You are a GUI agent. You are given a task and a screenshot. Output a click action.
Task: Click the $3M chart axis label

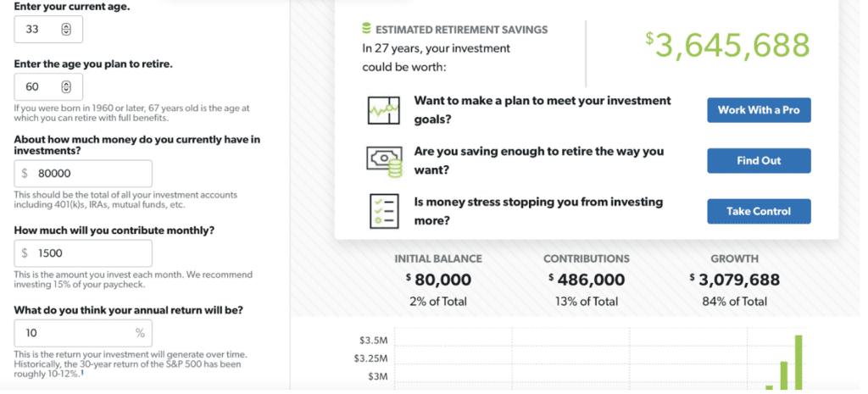(x=376, y=377)
